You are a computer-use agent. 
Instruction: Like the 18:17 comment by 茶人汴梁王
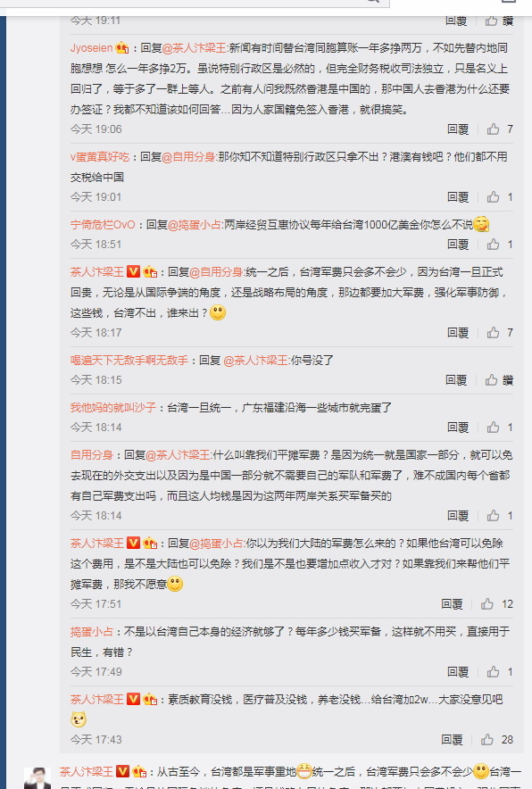[493, 333]
